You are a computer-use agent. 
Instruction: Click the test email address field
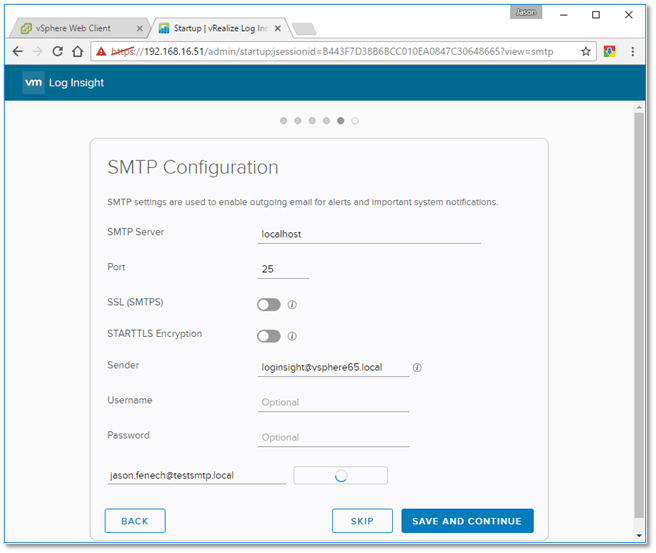(197, 476)
